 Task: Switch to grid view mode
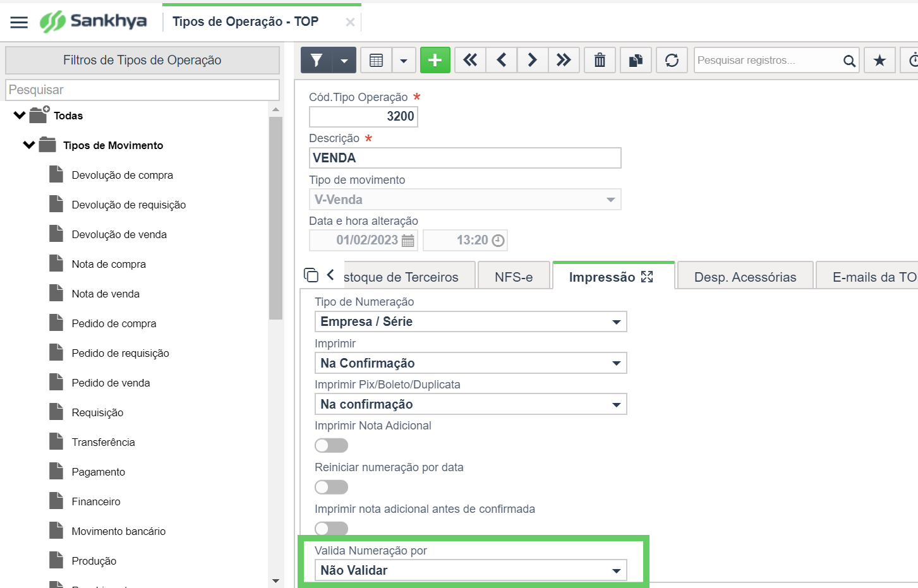pyautogui.click(x=376, y=60)
